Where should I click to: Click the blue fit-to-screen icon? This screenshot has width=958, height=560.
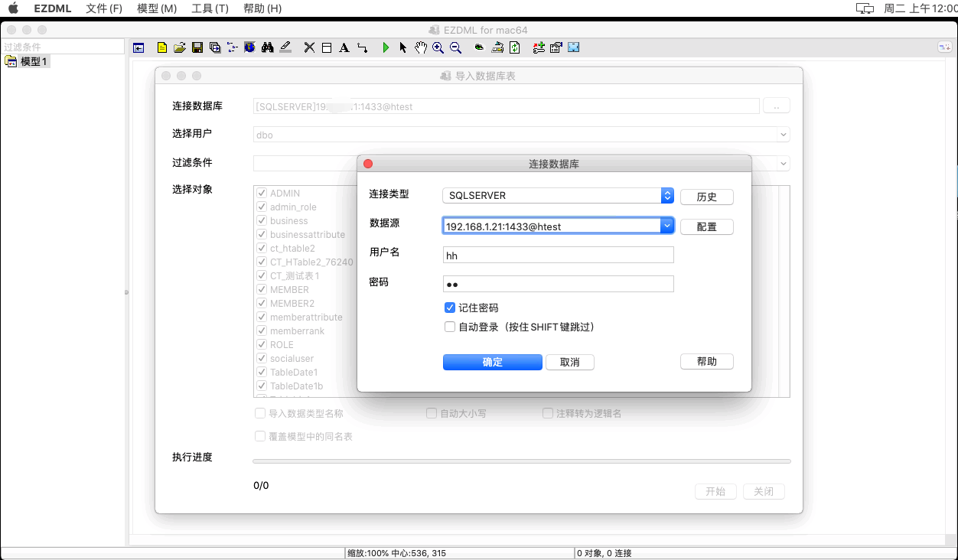(574, 47)
